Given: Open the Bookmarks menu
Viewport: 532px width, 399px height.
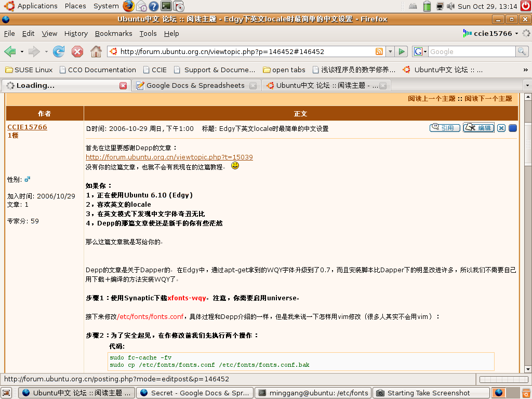Looking at the screenshot, I should pyautogui.click(x=113, y=33).
